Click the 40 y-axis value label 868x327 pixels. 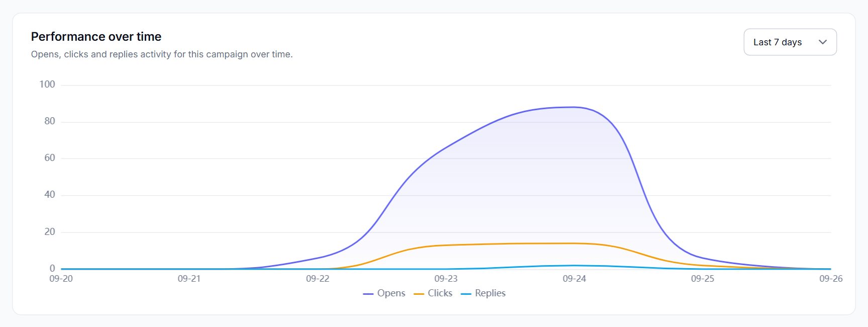click(50, 195)
